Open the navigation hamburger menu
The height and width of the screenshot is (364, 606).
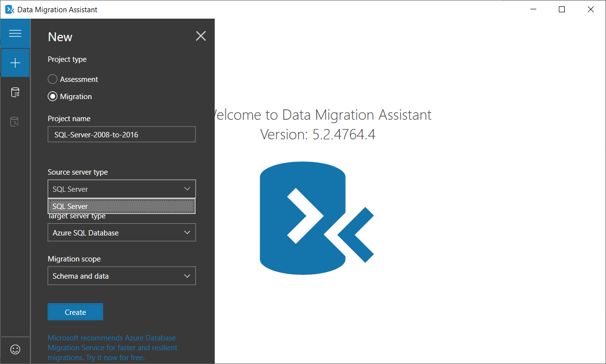pos(15,33)
